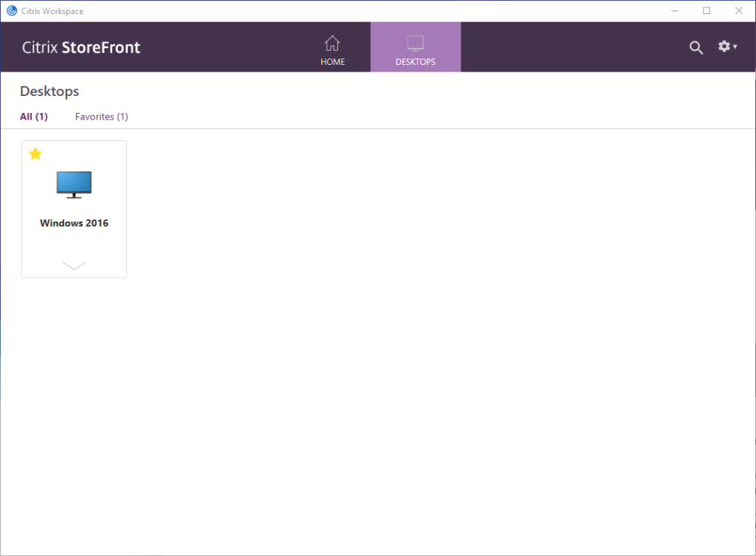This screenshot has width=756, height=556.
Task: Click the Windows 2016 label
Action: point(74,223)
